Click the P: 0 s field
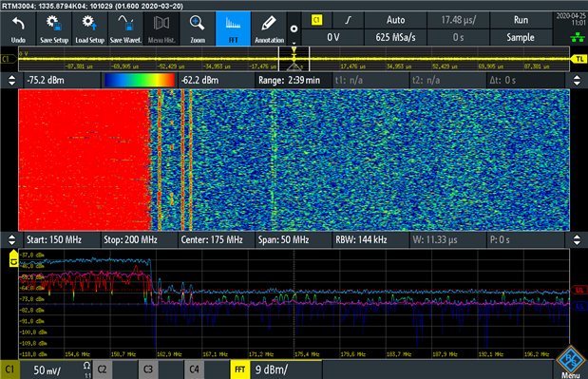The width and height of the screenshot is (588, 379). pyautogui.click(x=525, y=240)
